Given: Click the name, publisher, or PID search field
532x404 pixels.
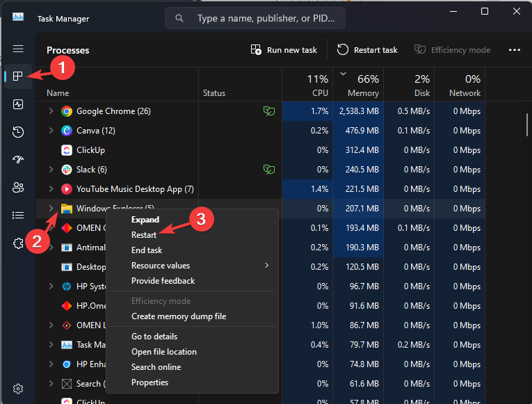Looking at the screenshot, I should 255,18.
